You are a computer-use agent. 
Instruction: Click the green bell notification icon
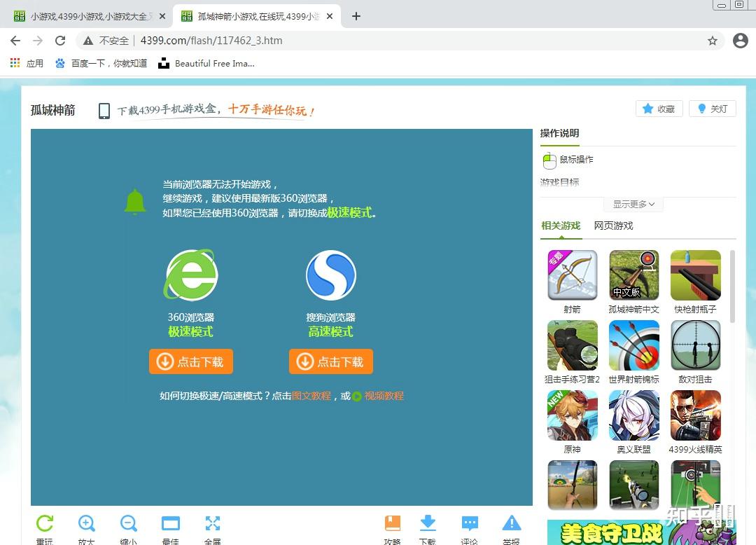coord(135,201)
